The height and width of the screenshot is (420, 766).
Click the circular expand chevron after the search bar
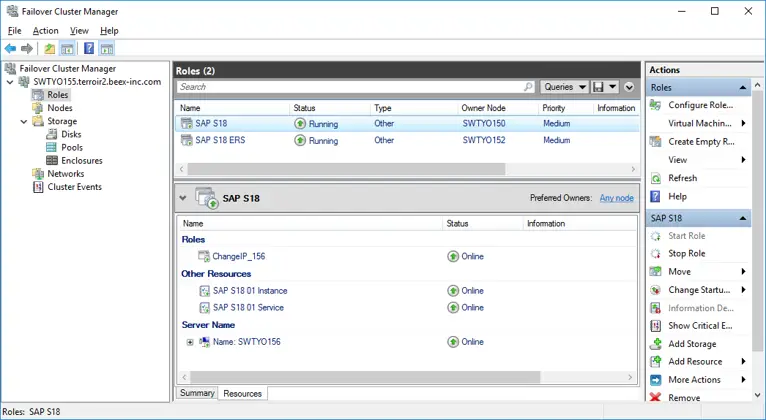click(629, 87)
